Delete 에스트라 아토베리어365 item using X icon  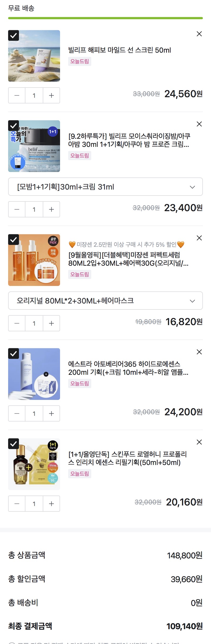pos(199,352)
